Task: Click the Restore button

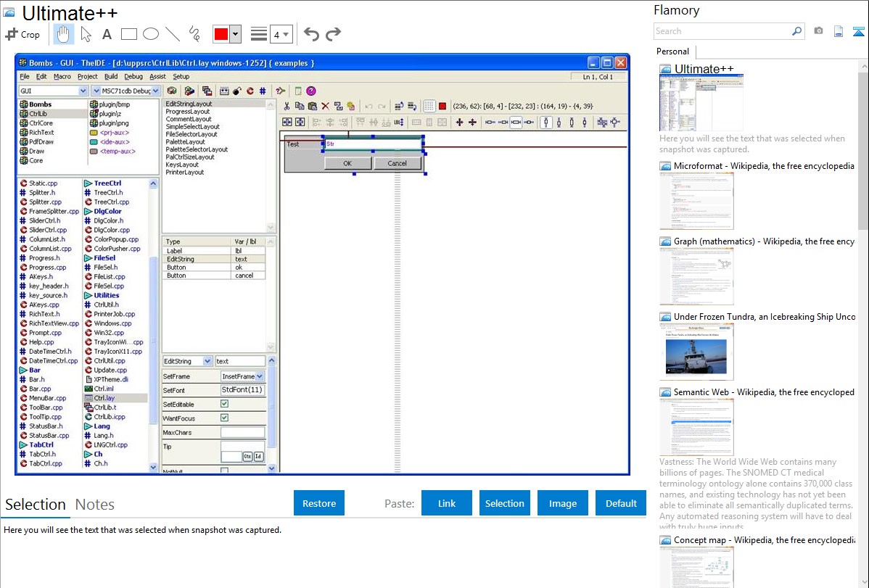Action: [x=319, y=503]
